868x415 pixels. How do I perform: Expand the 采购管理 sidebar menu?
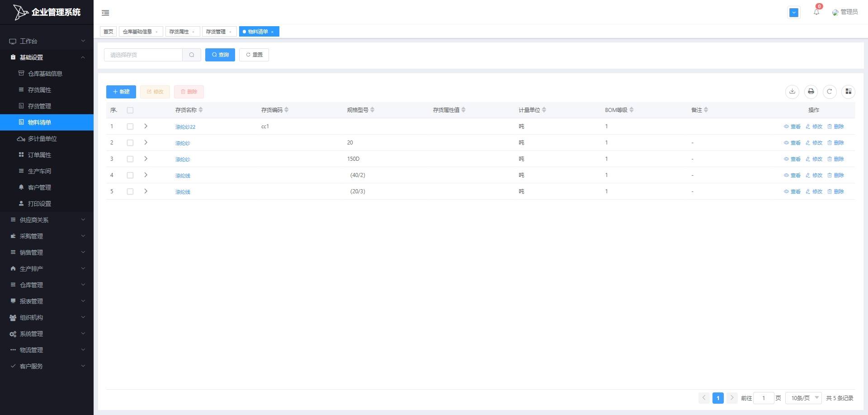click(47, 236)
